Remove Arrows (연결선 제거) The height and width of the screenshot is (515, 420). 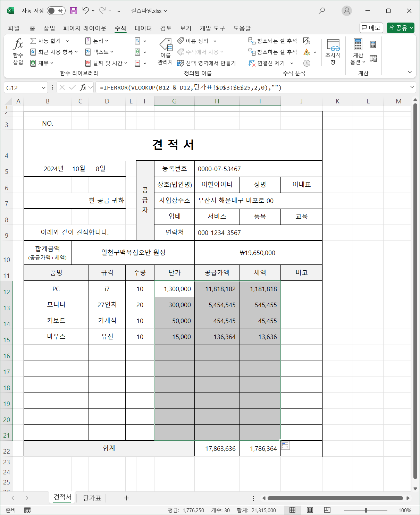[267, 63]
